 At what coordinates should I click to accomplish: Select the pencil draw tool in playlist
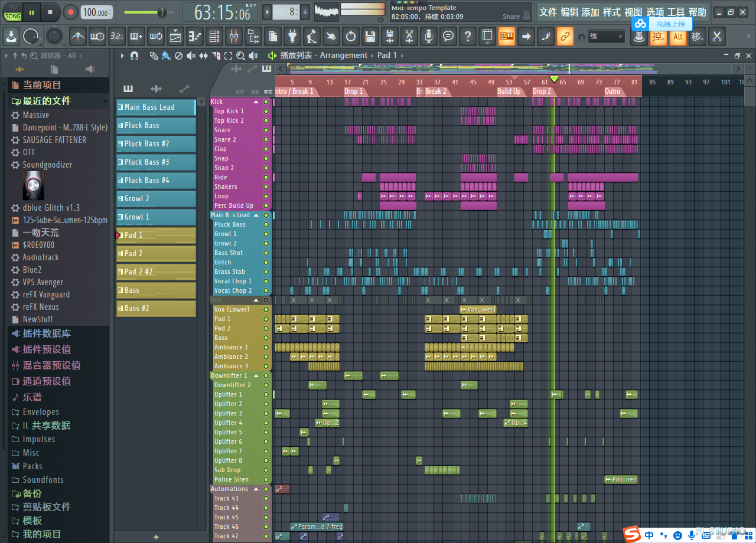[x=154, y=55]
